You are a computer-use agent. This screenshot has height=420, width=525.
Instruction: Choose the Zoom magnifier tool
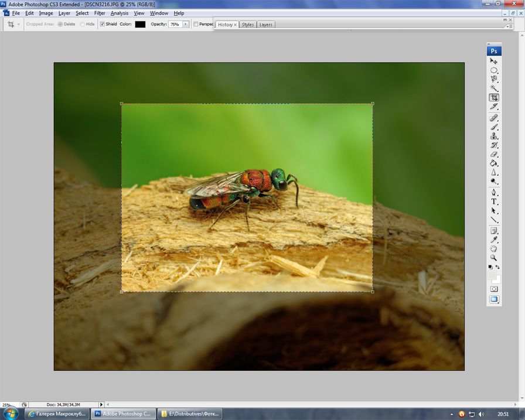coord(494,258)
